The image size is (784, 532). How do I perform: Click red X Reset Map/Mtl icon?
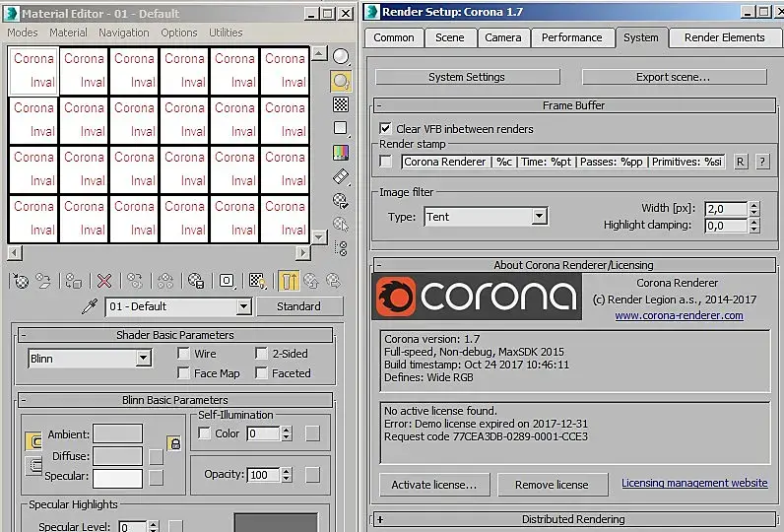tap(104, 281)
